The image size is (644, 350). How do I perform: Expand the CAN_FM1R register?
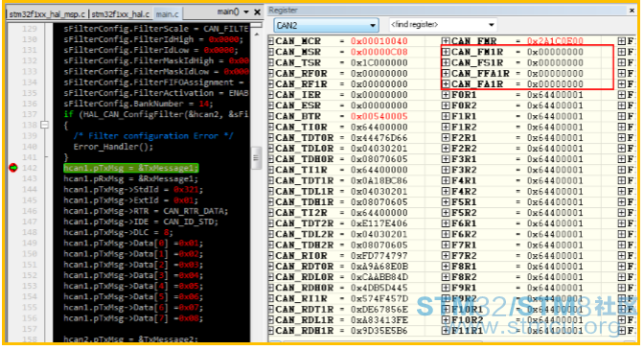(446, 52)
